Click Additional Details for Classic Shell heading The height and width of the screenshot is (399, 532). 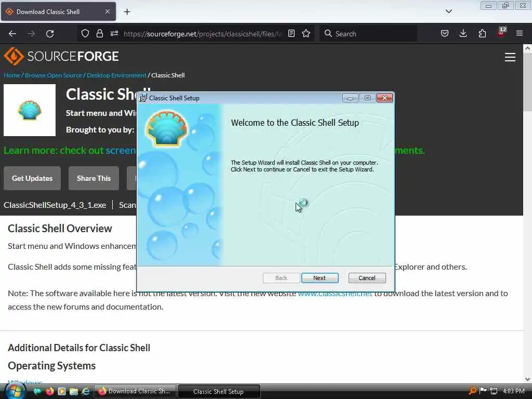79,348
